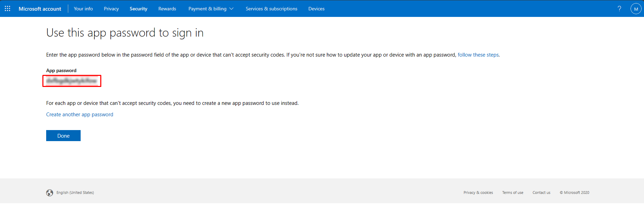The height and width of the screenshot is (207, 644).
Task: Open Contact us footer link
Action: pyautogui.click(x=541, y=193)
